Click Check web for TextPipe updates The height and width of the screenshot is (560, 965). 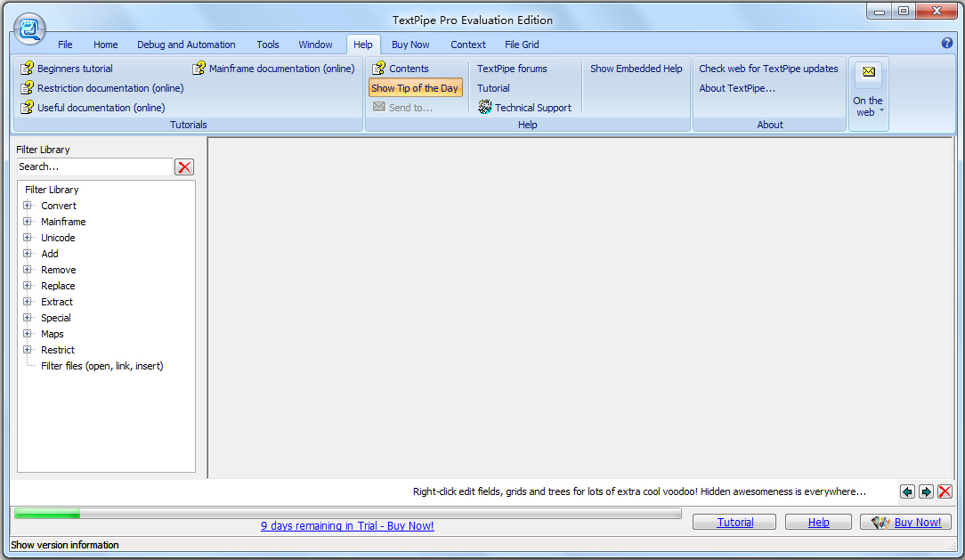[768, 69]
